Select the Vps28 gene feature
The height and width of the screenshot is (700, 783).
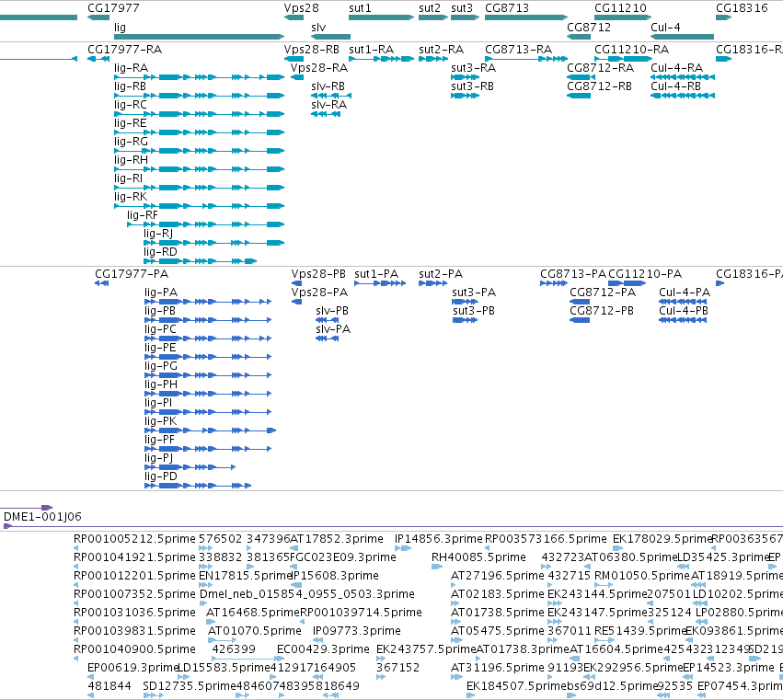[x=294, y=17]
